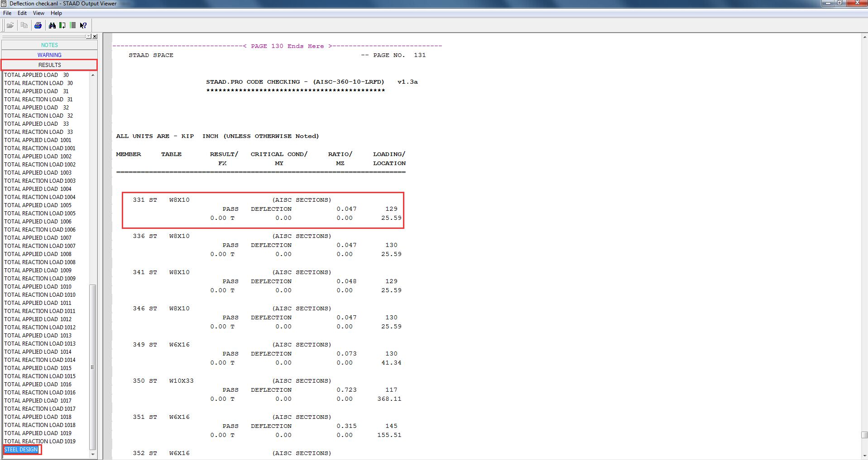The width and height of the screenshot is (868, 460).
Task: Open Find with the binoculars icon
Action: tap(52, 25)
